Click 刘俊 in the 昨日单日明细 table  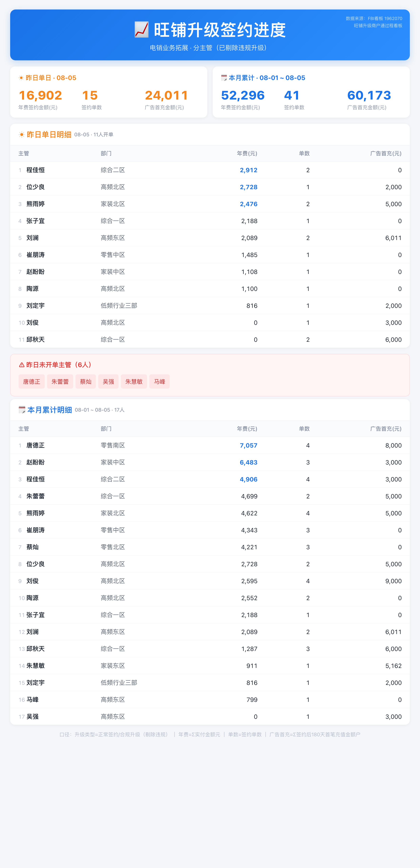33,323
